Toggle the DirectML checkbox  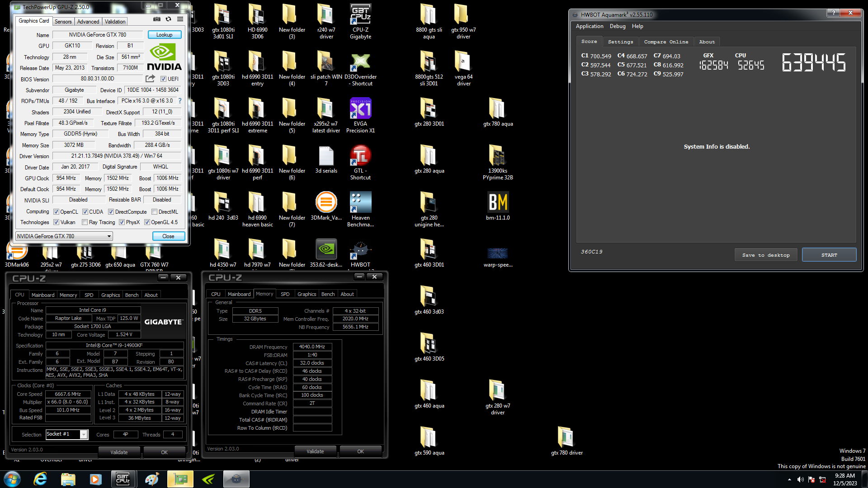click(155, 211)
